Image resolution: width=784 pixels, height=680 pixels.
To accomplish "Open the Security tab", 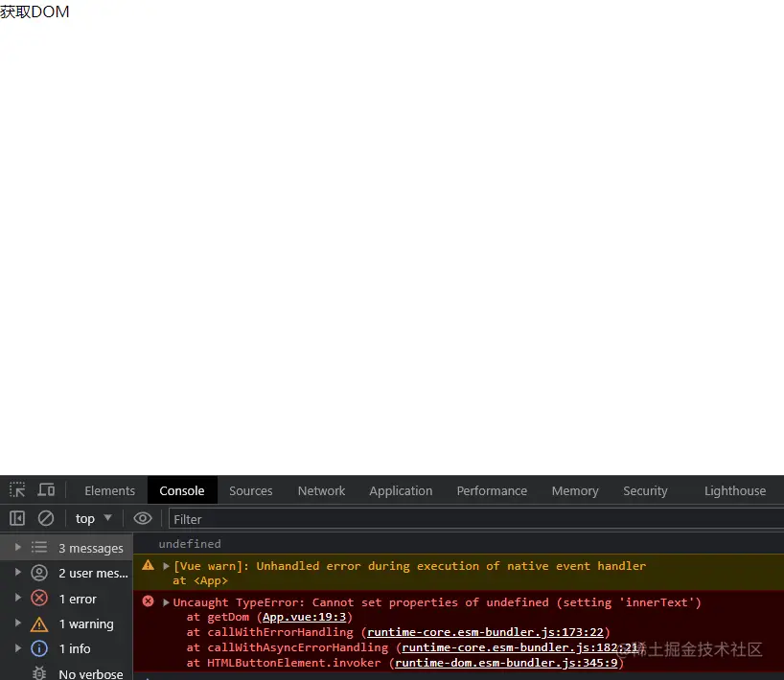I will click(645, 490).
